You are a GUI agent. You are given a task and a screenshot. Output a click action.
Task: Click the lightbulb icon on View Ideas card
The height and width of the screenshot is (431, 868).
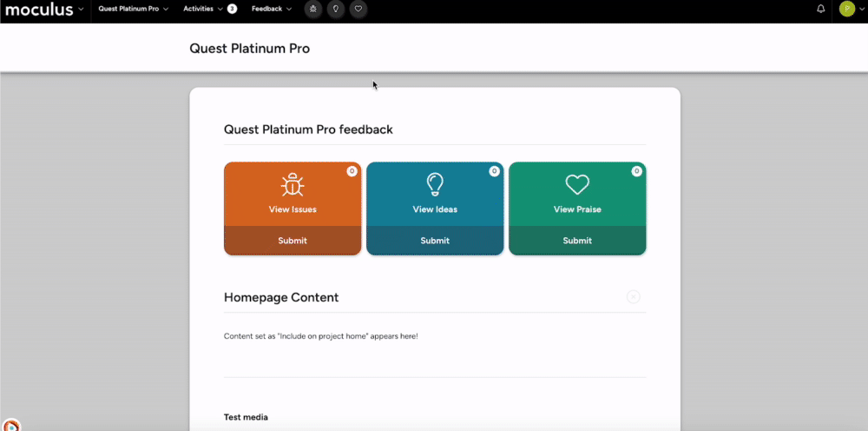pos(435,184)
